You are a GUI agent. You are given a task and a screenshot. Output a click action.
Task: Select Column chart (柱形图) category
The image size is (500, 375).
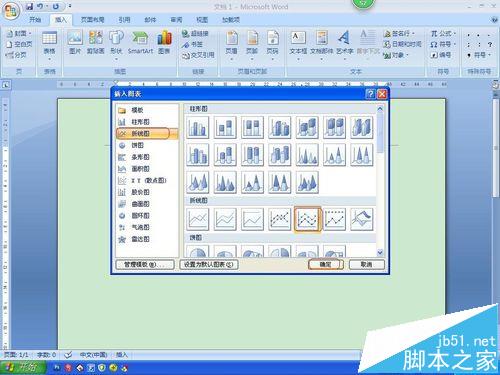[147, 122]
